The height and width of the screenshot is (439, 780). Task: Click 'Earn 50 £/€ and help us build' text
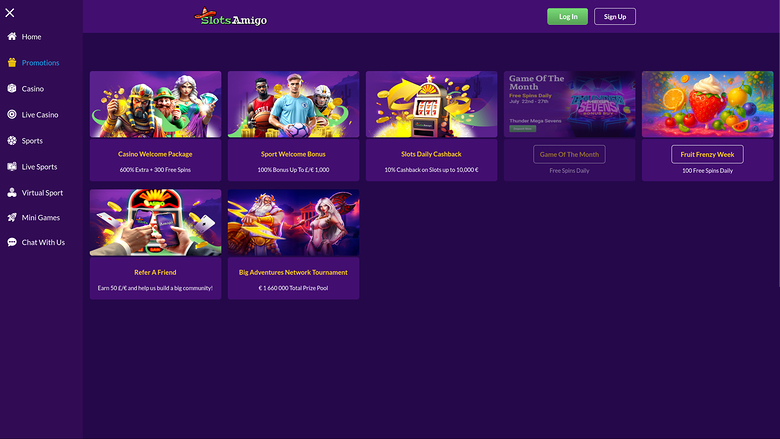pyautogui.click(x=155, y=288)
